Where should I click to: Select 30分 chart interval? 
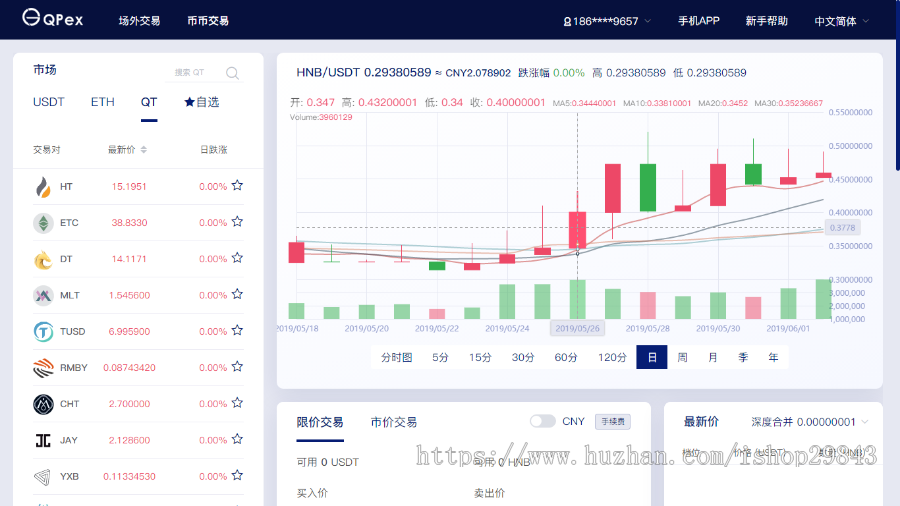(x=523, y=357)
